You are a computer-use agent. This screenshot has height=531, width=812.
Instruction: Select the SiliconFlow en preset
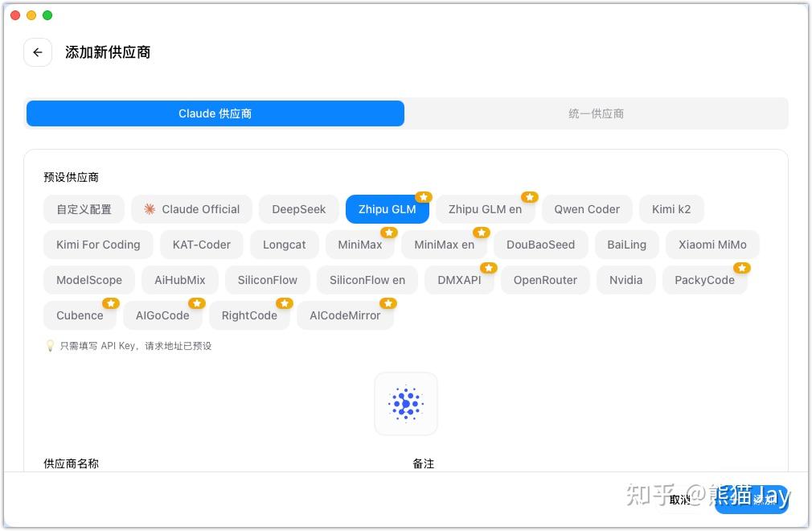click(367, 280)
